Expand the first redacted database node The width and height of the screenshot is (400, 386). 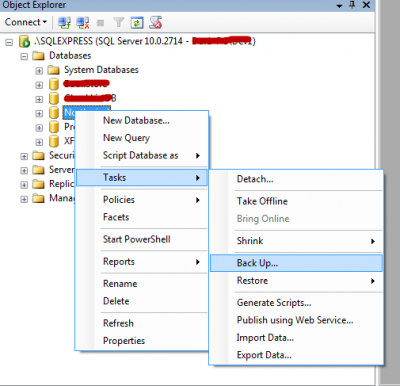pos(39,85)
